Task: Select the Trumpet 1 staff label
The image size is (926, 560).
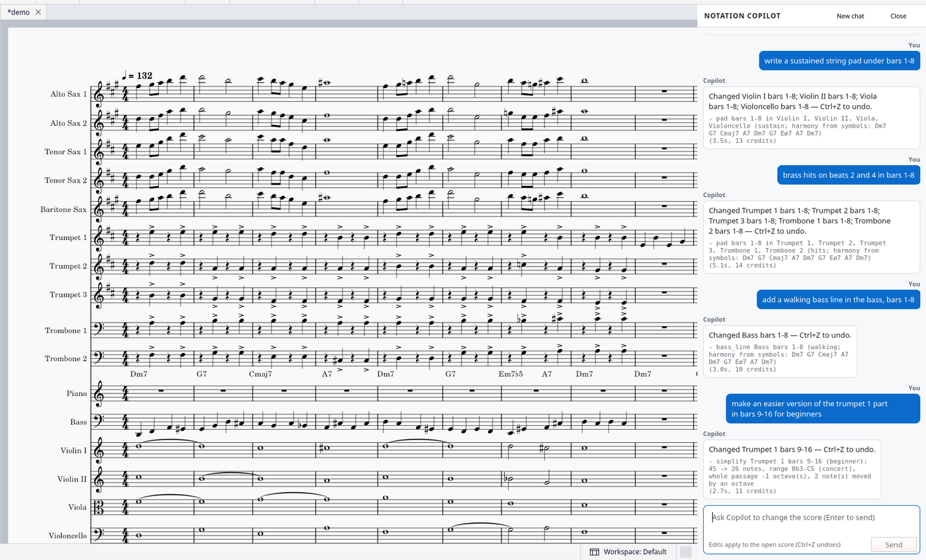Action: [x=68, y=237]
